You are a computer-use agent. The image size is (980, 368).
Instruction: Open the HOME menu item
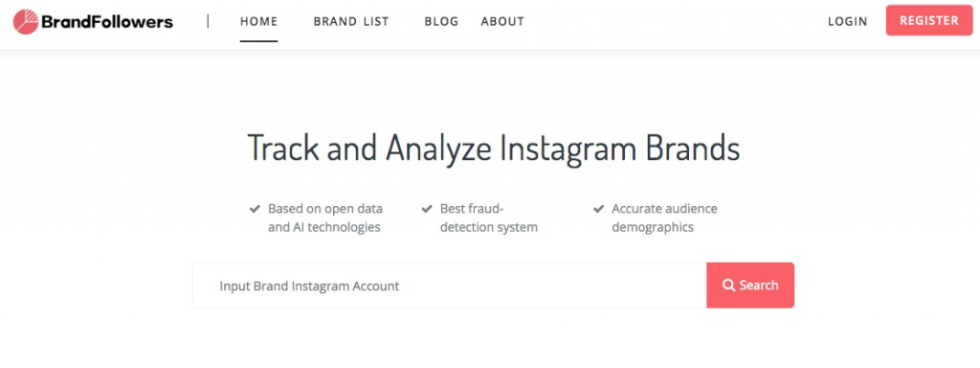[258, 21]
